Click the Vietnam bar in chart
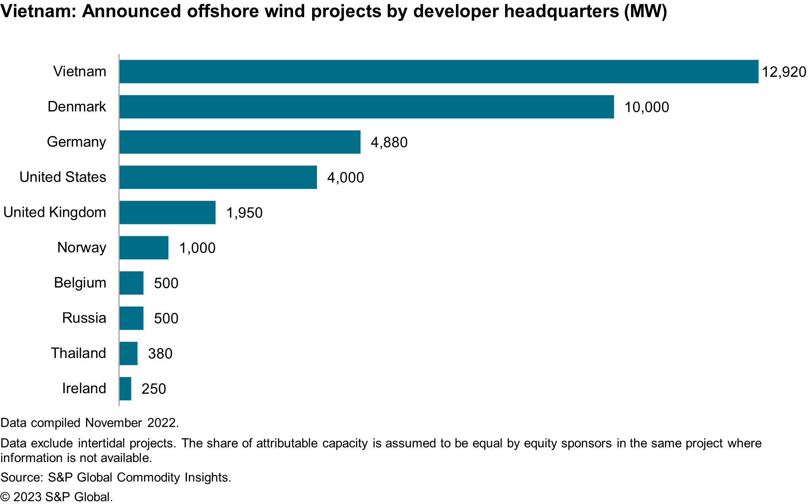 pos(438,72)
